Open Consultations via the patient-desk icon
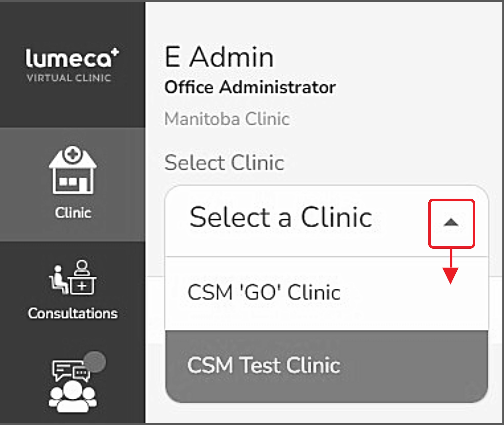Image resolution: width=504 pixels, height=425 pixels. 73,277
